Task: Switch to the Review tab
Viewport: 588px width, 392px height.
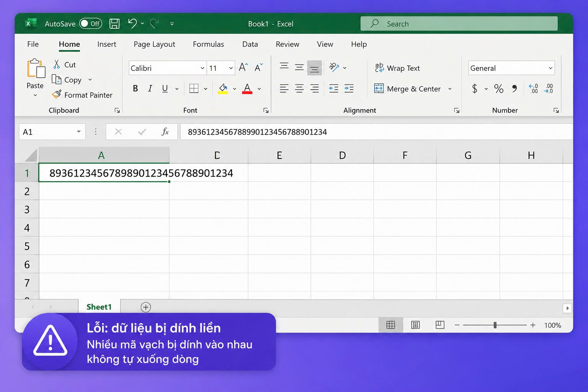Action: click(287, 44)
